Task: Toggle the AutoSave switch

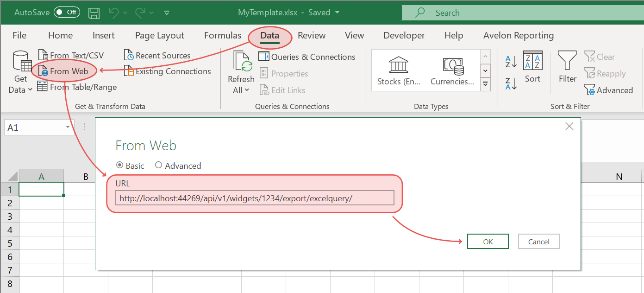Action: tap(67, 13)
